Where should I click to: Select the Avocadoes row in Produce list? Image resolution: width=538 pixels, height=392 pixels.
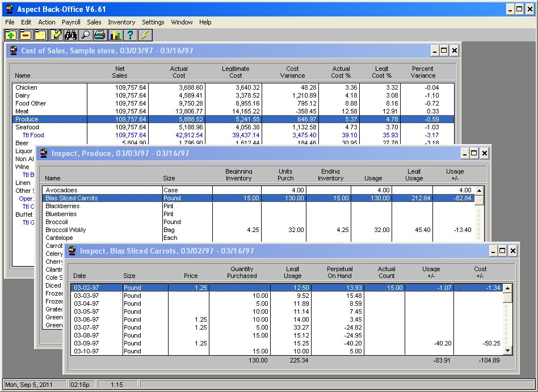61,190
